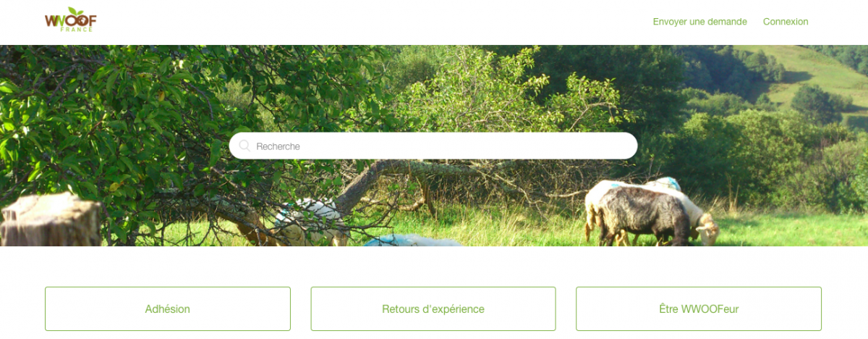Click the green leaf atop the logo
The height and width of the screenshot is (339, 868).
(x=73, y=11)
